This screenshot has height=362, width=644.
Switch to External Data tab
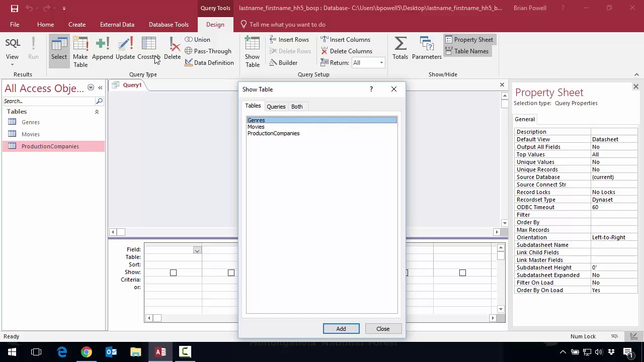click(117, 24)
